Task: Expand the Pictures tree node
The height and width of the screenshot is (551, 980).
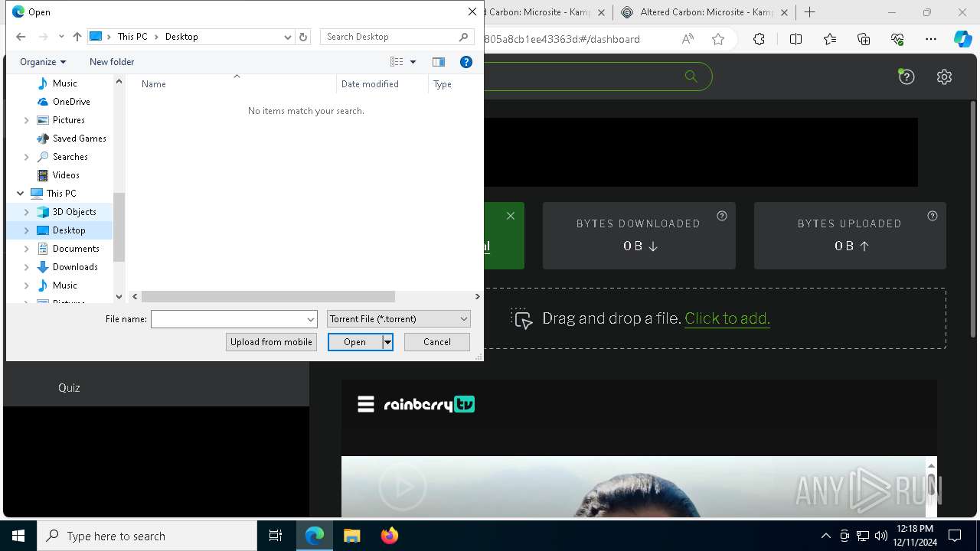Action: click(27, 120)
